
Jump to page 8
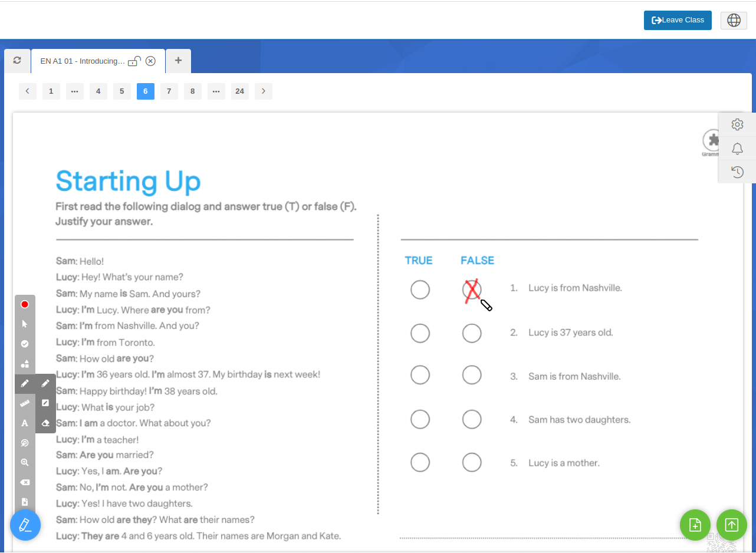click(x=193, y=91)
